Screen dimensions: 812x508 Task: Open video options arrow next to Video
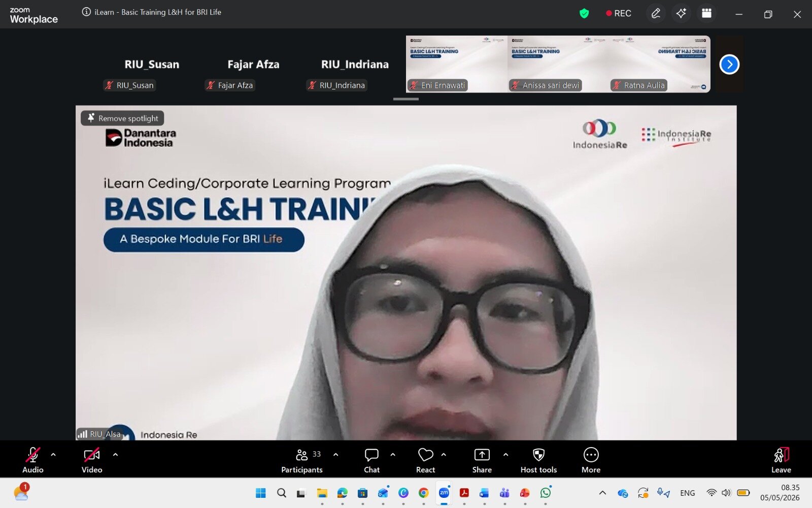point(115,455)
